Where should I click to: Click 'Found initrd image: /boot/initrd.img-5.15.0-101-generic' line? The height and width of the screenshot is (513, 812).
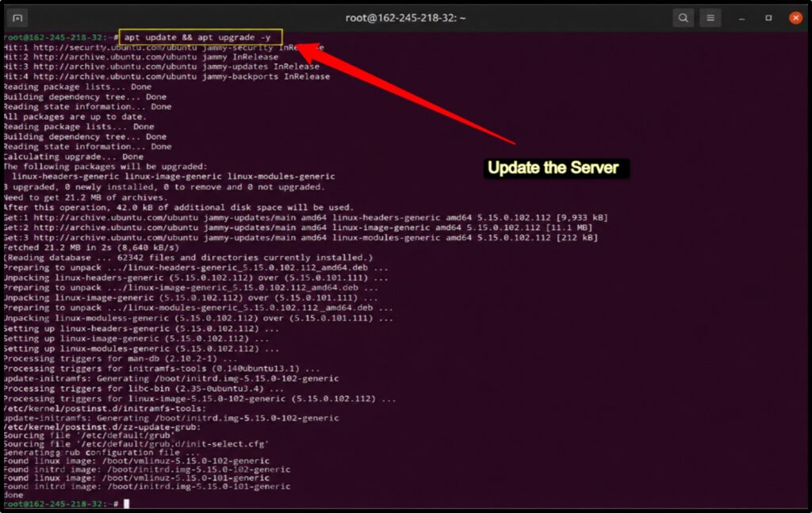point(147,487)
